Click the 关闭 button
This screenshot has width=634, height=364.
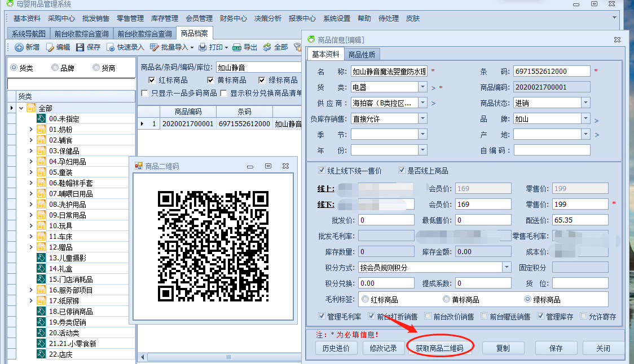(604, 348)
